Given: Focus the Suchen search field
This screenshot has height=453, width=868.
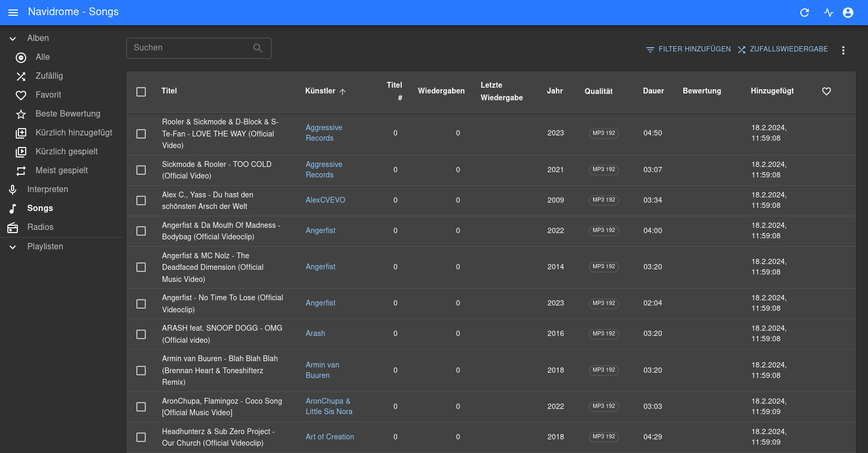Looking at the screenshot, I should coord(199,48).
